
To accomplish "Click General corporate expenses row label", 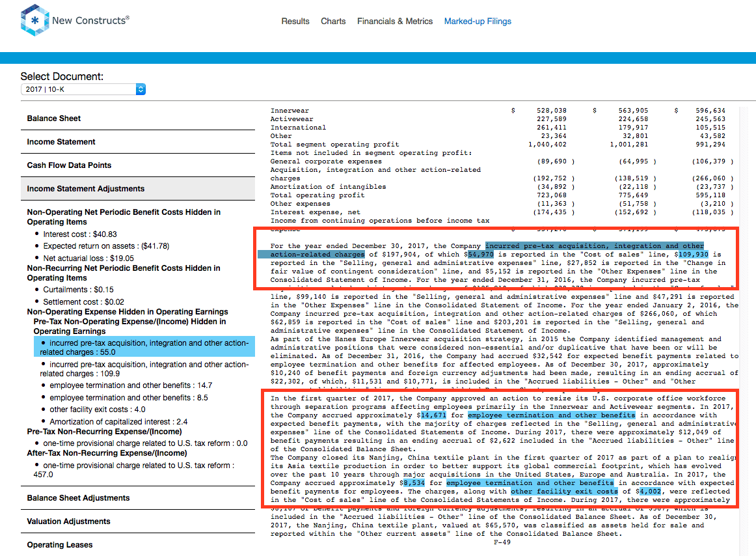I will (326, 161).
